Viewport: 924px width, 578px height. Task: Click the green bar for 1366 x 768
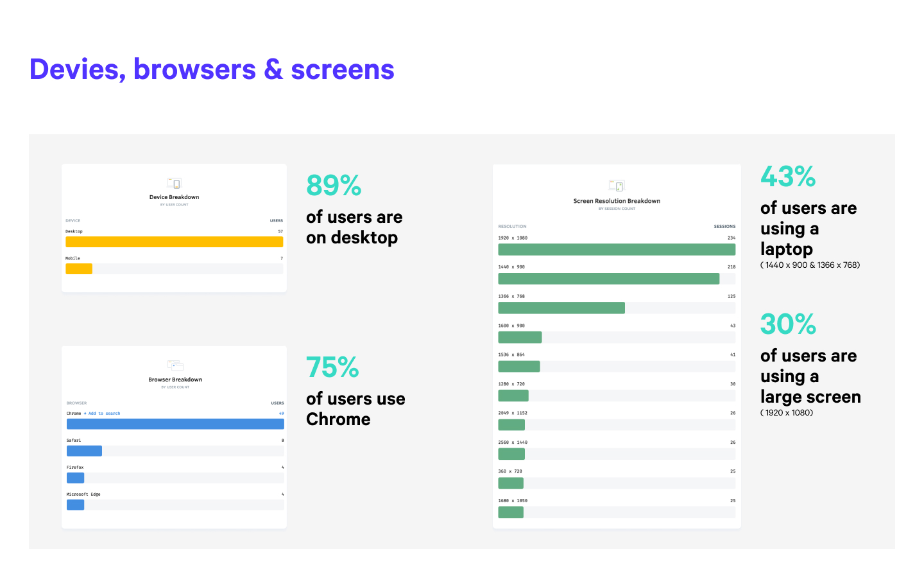(x=561, y=308)
